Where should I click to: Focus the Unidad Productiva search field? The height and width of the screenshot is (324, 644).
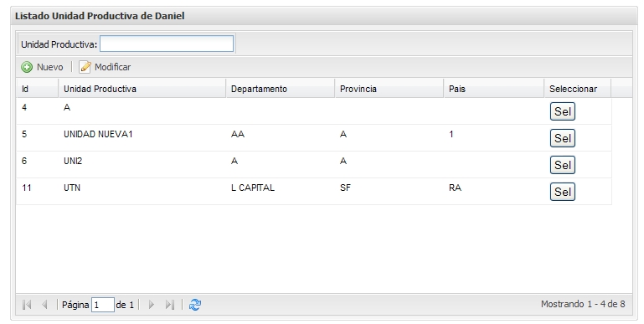pyautogui.click(x=167, y=44)
